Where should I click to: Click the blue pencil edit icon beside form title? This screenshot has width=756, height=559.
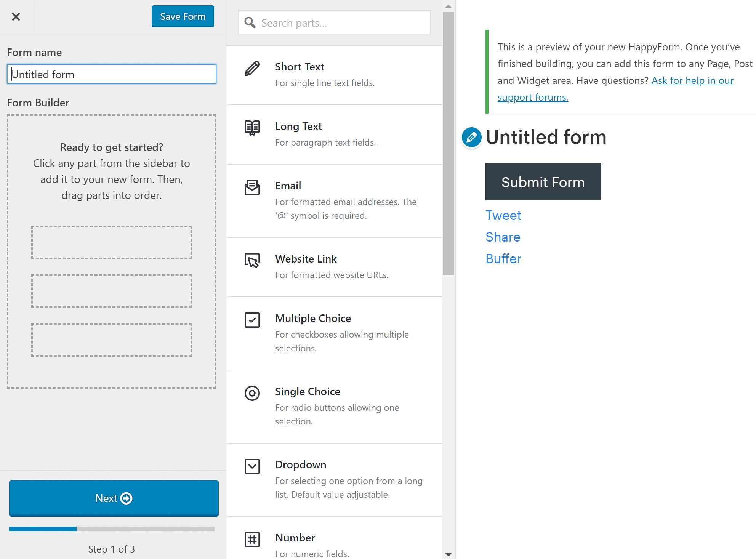[x=471, y=137]
